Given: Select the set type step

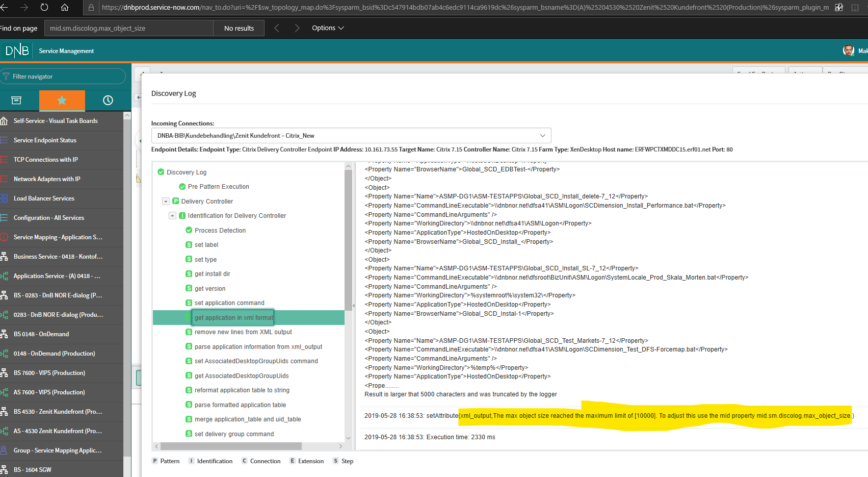Looking at the screenshot, I should 205,260.
